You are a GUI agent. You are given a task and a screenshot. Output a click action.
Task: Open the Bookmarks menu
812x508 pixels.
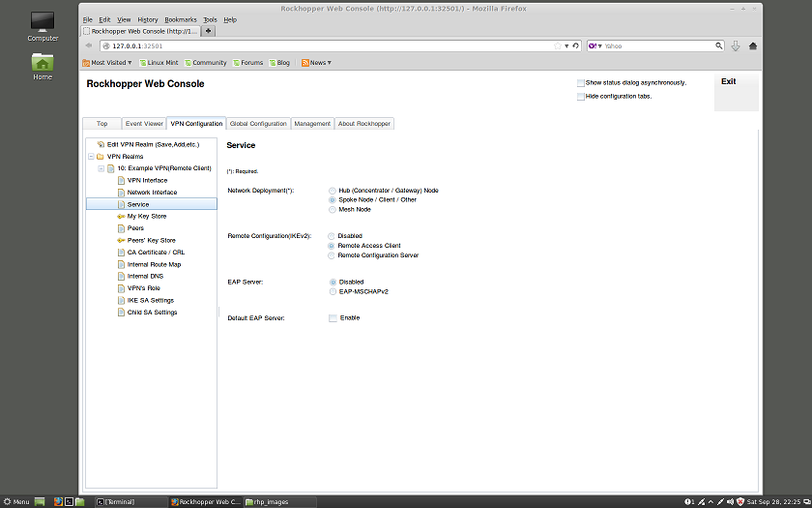pos(180,19)
